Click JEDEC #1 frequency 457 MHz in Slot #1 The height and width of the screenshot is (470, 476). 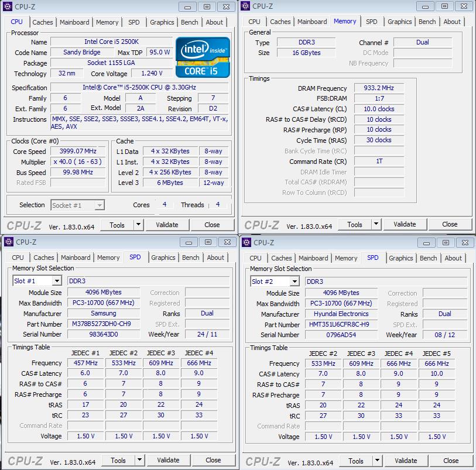point(85,363)
